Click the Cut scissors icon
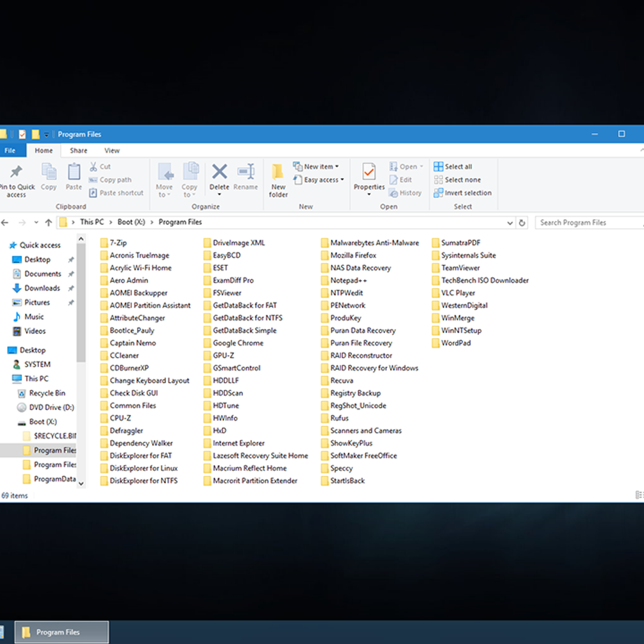644x644 pixels. tap(93, 166)
